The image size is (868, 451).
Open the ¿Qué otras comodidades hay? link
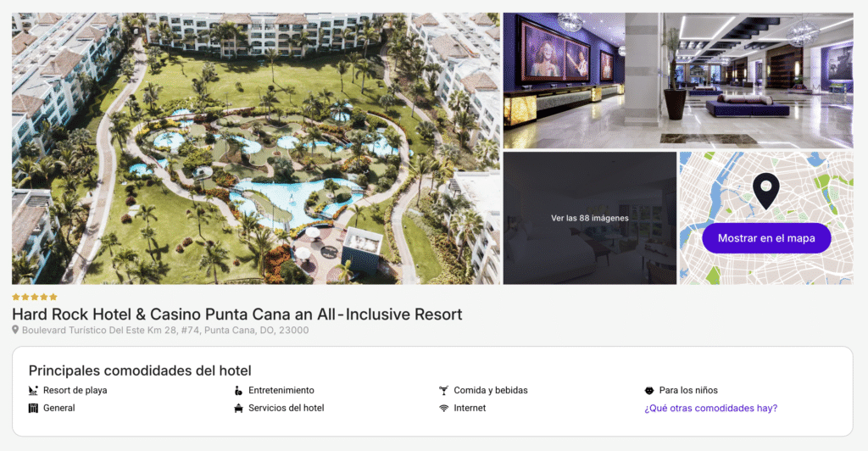tap(711, 409)
